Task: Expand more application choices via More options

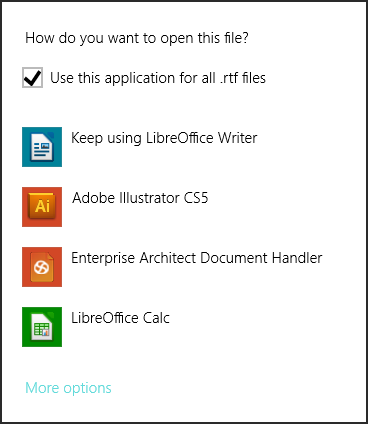Action: 68,388
